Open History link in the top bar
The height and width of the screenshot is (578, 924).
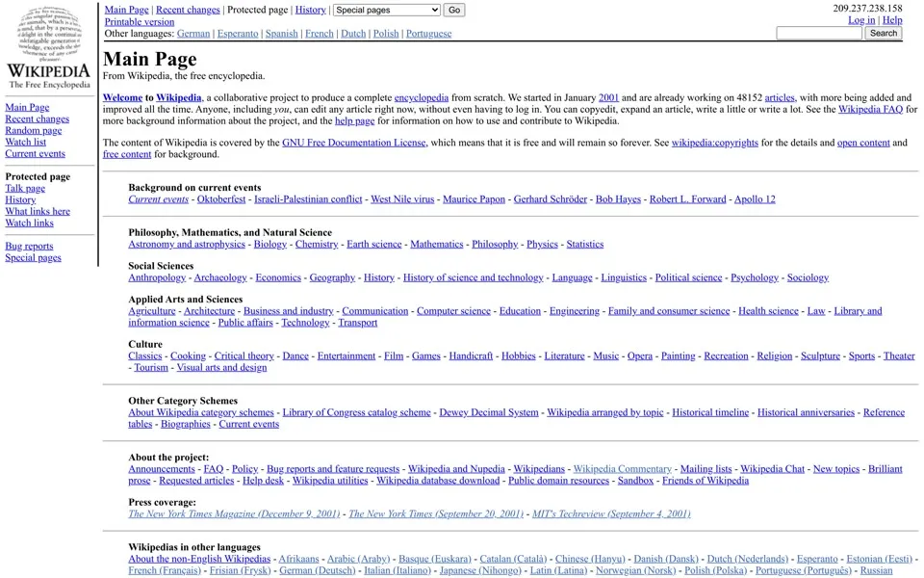(x=311, y=10)
